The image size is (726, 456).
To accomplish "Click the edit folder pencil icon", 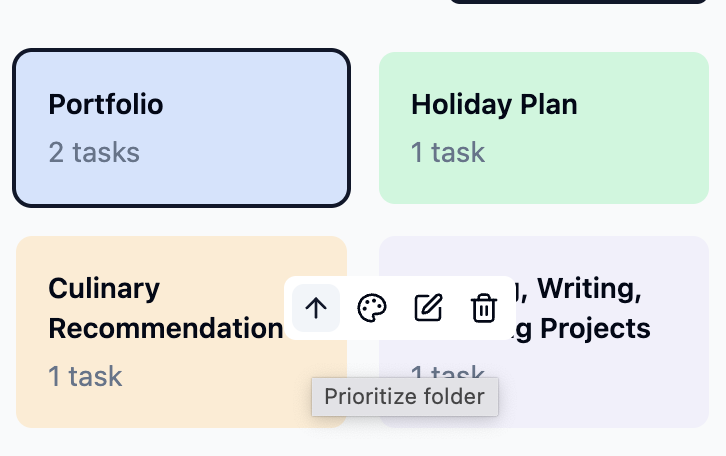I will coord(428,308).
